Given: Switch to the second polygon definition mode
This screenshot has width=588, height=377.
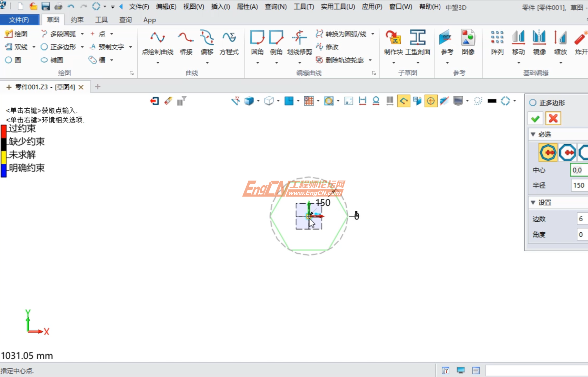Looking at the screenshot, I should [x=568, y=152].
